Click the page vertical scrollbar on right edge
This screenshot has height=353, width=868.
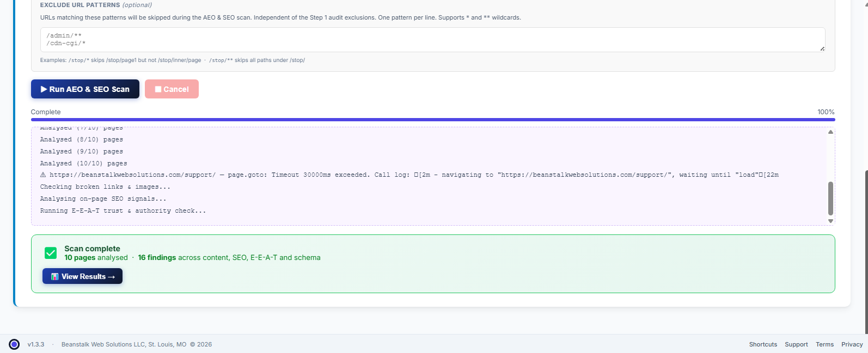pyautogui.click(x=866, y=250)
